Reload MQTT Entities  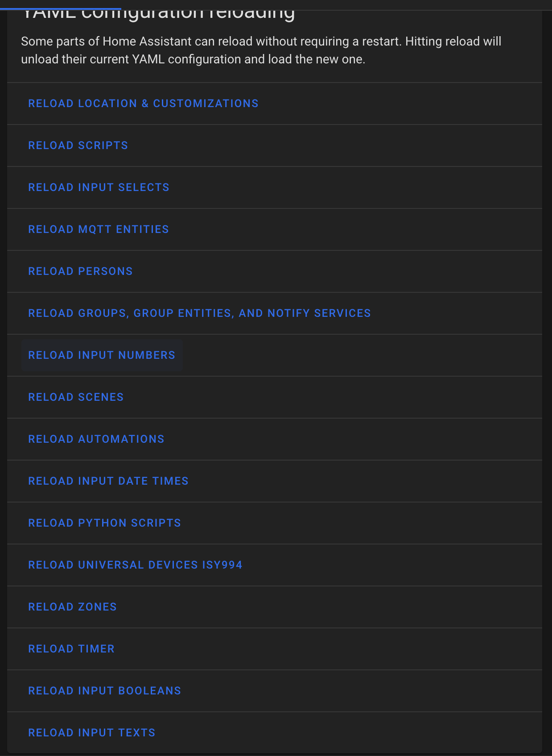pos(99,229)
